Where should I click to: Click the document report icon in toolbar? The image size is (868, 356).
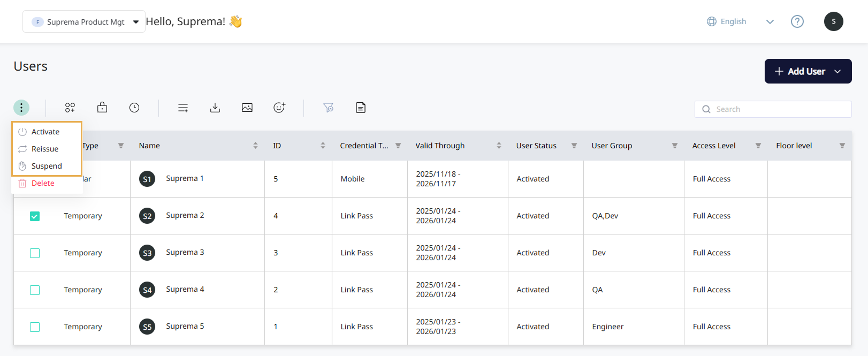(361, 108)
